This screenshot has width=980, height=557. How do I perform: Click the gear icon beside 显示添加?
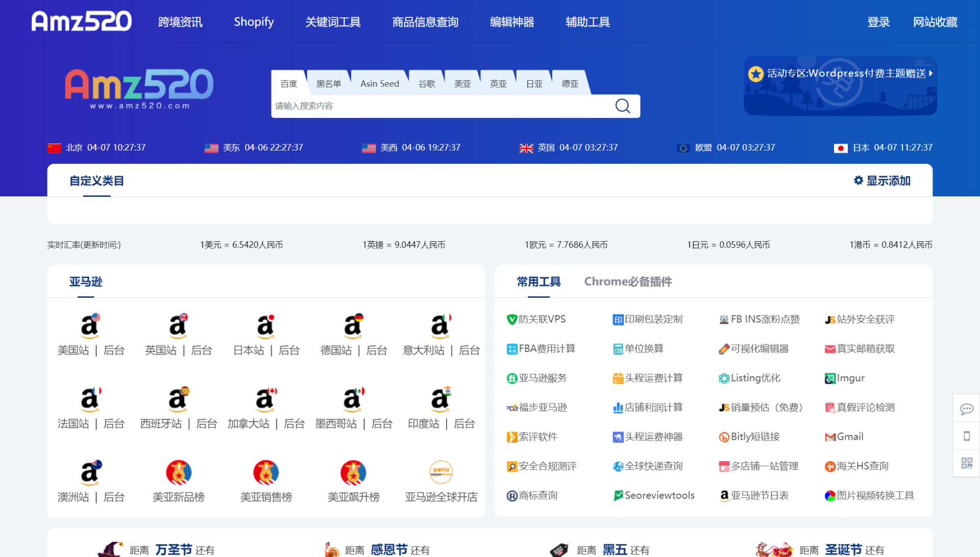click(x=859, y=181)
